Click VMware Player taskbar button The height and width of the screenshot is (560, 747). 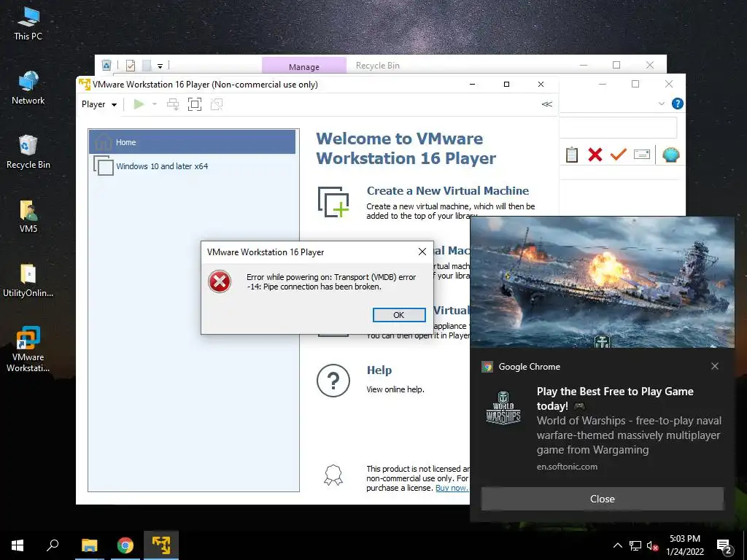(161, 545)
